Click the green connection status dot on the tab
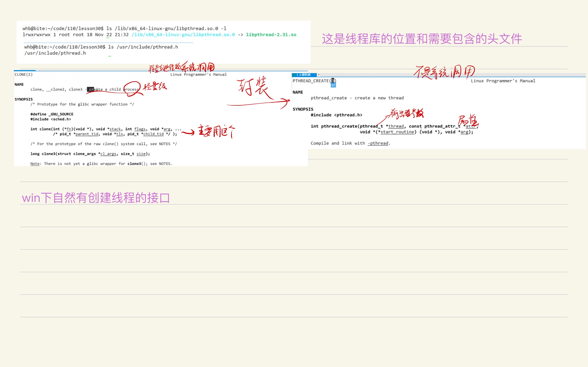This screenshot has height=367, width=588. point(295,74)
